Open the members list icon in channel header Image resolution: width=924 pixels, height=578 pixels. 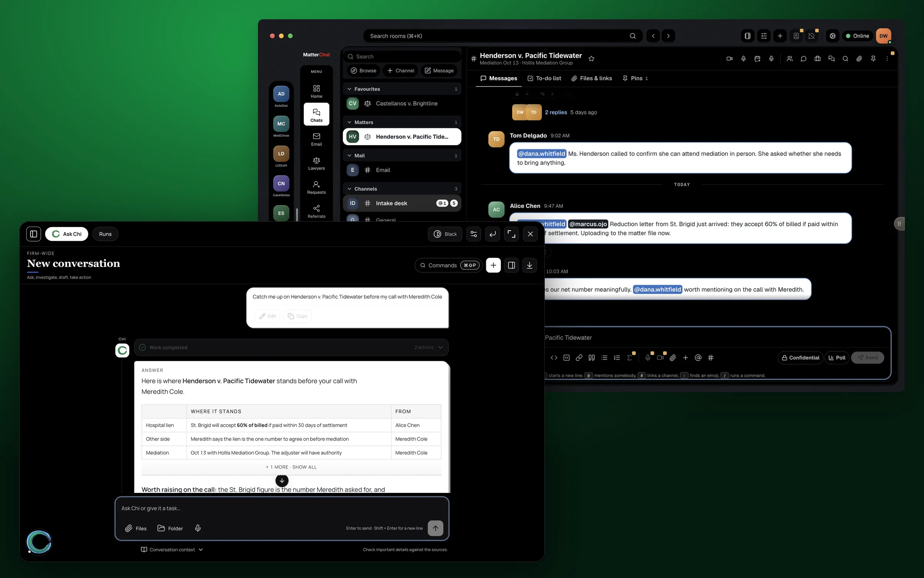[790, 59]
